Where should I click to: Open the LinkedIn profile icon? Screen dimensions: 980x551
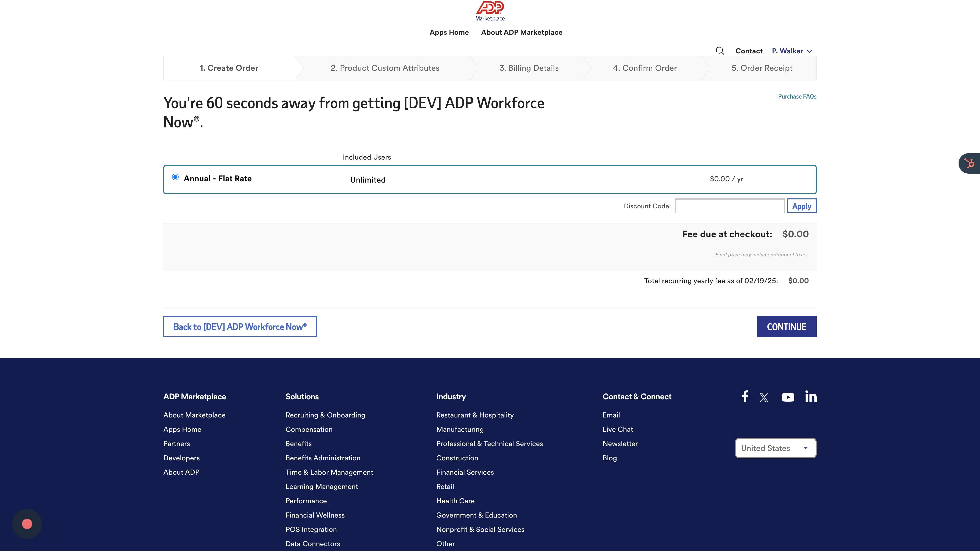[811, 397]
